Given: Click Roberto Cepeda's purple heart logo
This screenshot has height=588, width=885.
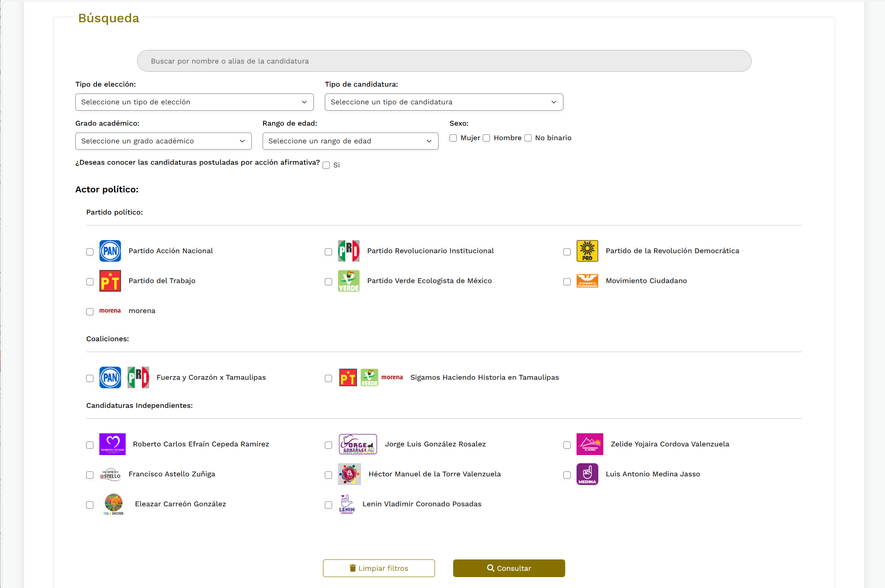Looking at the screenshot, I should (x=112, y=444).
